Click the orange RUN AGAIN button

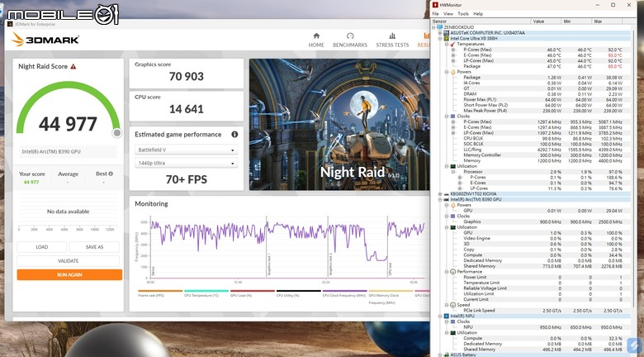tap(69, 274)
